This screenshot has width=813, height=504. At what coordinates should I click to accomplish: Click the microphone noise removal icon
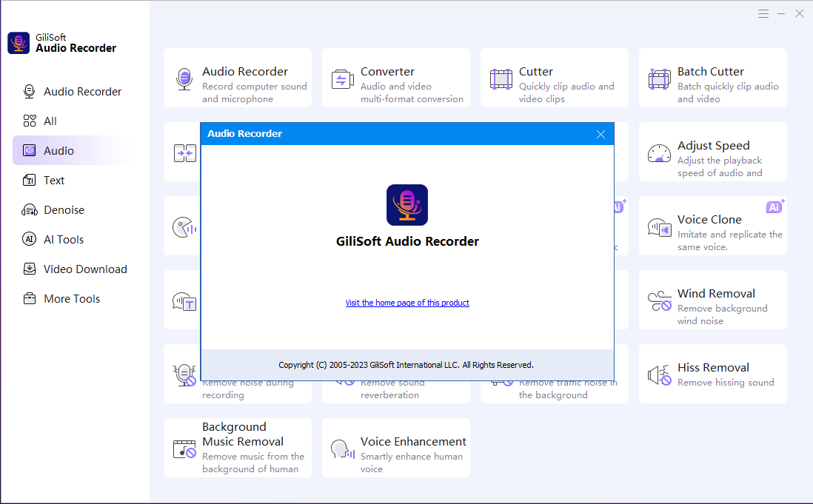click(184, 375)
